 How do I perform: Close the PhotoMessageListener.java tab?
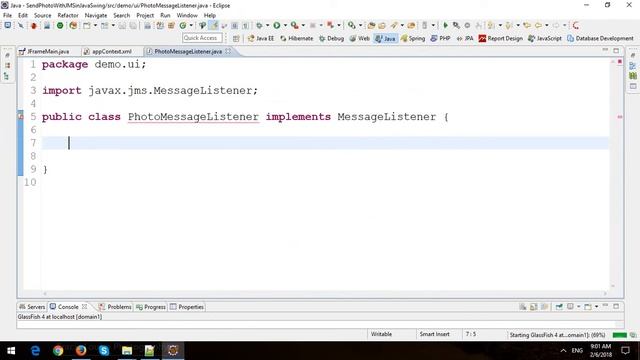click(x=228, y=51)
